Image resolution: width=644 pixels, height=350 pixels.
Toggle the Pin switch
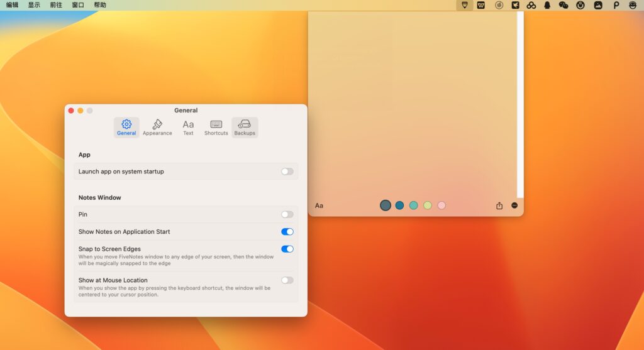pyautogui.click(x=287, y=215)
